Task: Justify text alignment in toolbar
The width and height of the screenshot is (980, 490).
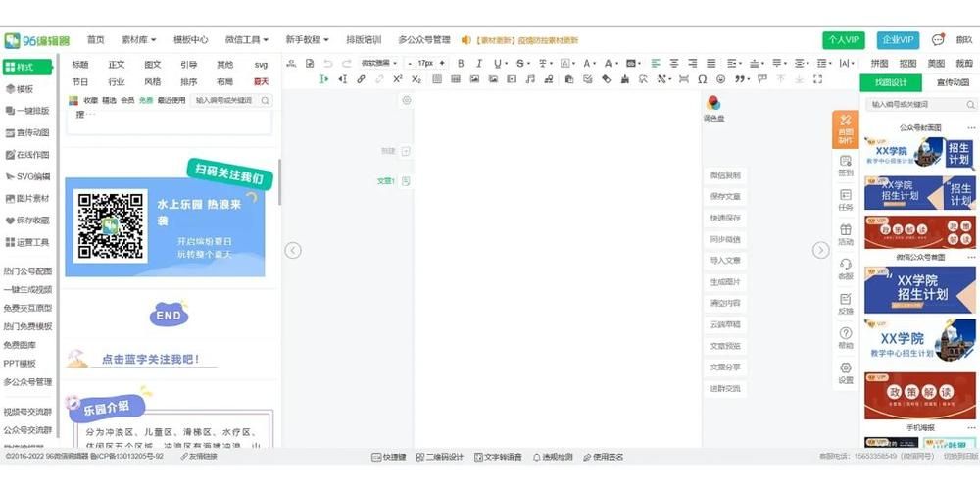Action: click(710, 63)
